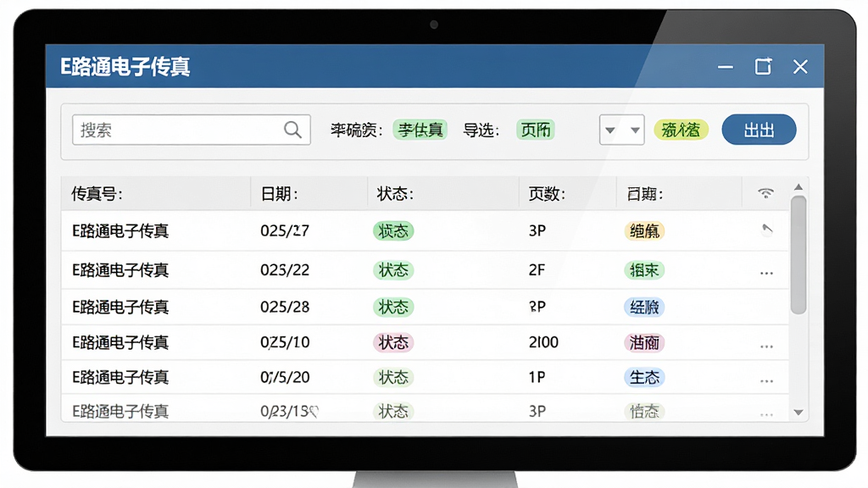
Task: Click the wifi signal icon in header
Action: pyautogui.click(x=766, y=193)
